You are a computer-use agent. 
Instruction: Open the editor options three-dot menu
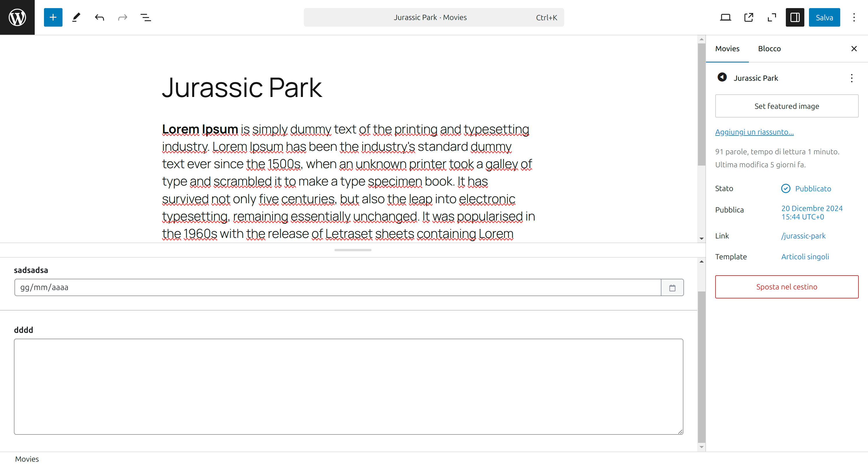[x=854, y=17]
